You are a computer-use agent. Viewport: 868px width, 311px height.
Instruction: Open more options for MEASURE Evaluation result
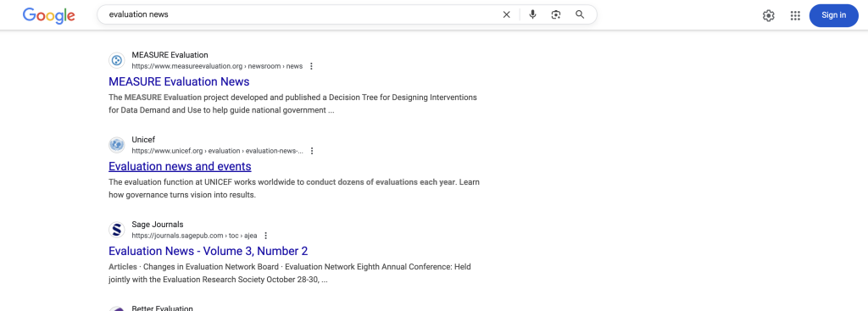(x=311, y=66)
